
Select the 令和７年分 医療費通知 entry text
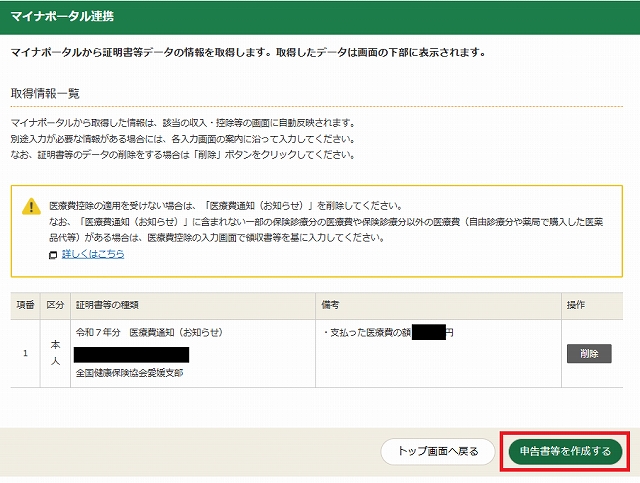[148, 332]
